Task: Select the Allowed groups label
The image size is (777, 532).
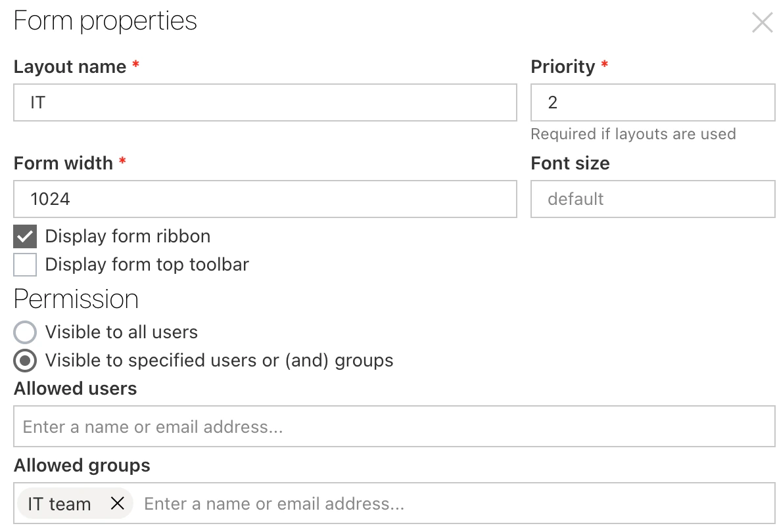Action: pyautogui.click(x=82, y=465)
